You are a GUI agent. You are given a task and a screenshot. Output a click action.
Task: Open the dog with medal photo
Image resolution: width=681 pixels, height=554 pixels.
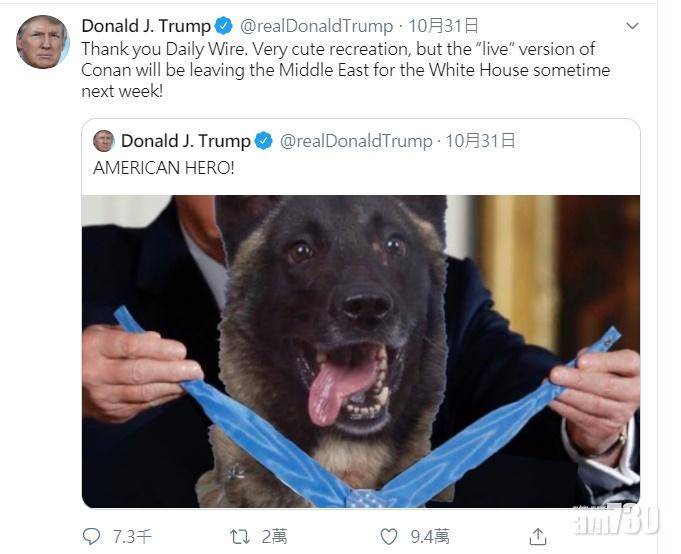361,351
